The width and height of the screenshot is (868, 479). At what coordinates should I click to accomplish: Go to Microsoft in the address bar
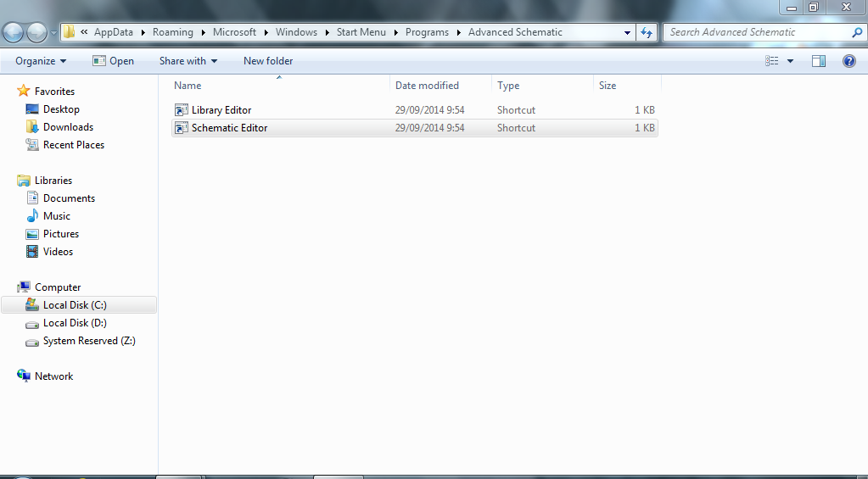click(x=234, y=32)
